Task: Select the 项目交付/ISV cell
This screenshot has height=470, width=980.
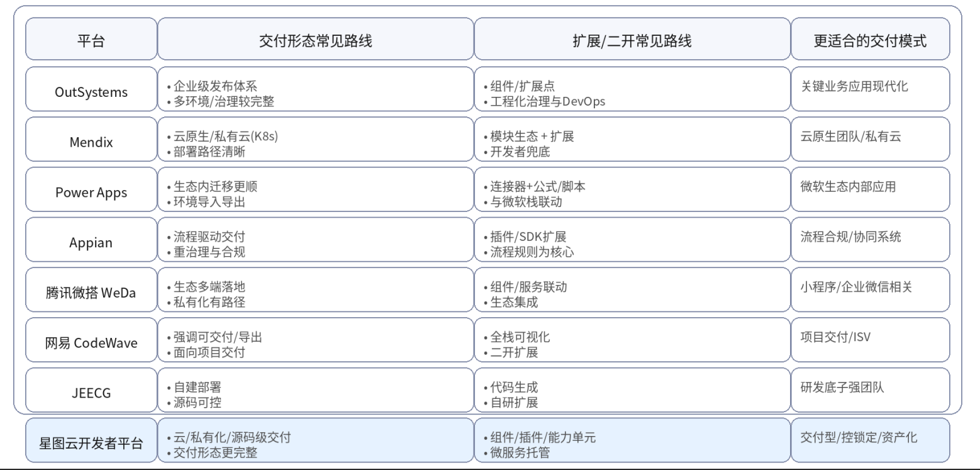Action: [869, 343]
